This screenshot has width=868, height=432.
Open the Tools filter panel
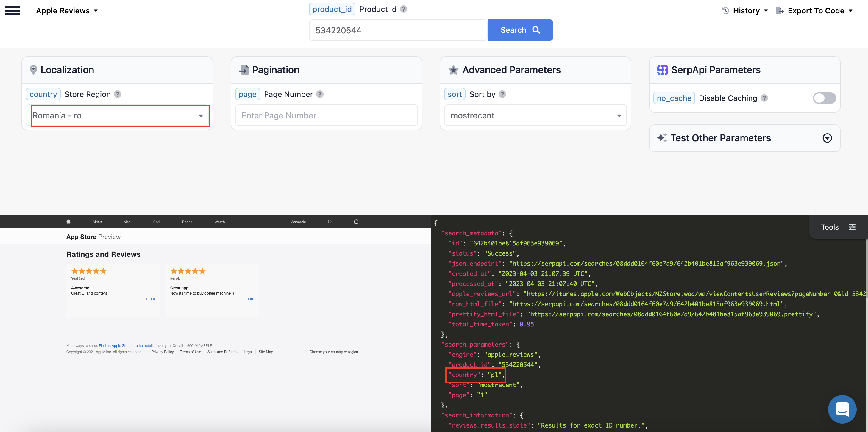(853, 227)
